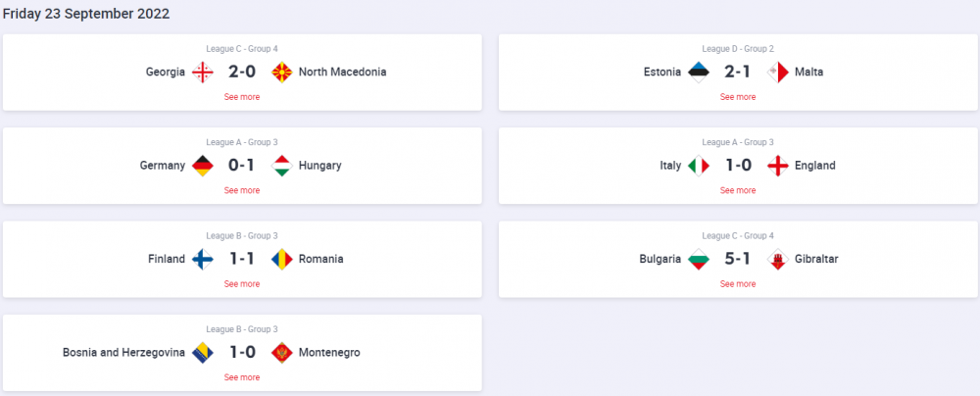Click the England flag icon

click(777, 166)
